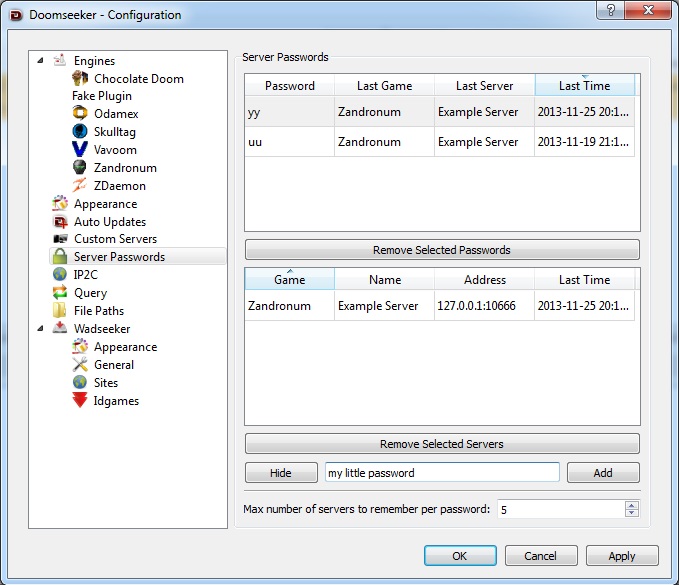Open the Skulltag engine settings icon
Image resolution: width=679 pixels, height=585 pixels.
(x=80, y=132)
